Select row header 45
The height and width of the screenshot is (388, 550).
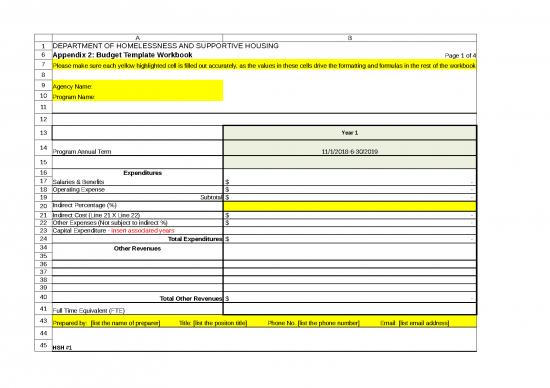click(43, 345)
